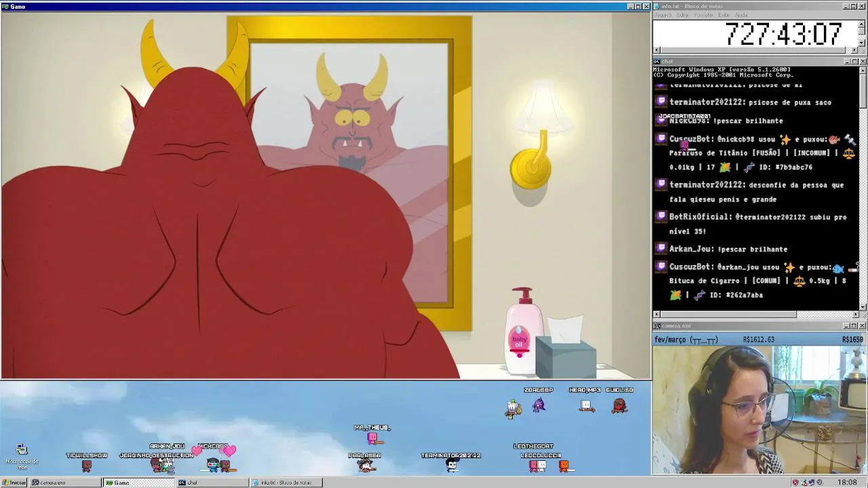Switch to camera.exe taskbar button
868x488 pixels.
click(64, 483)
